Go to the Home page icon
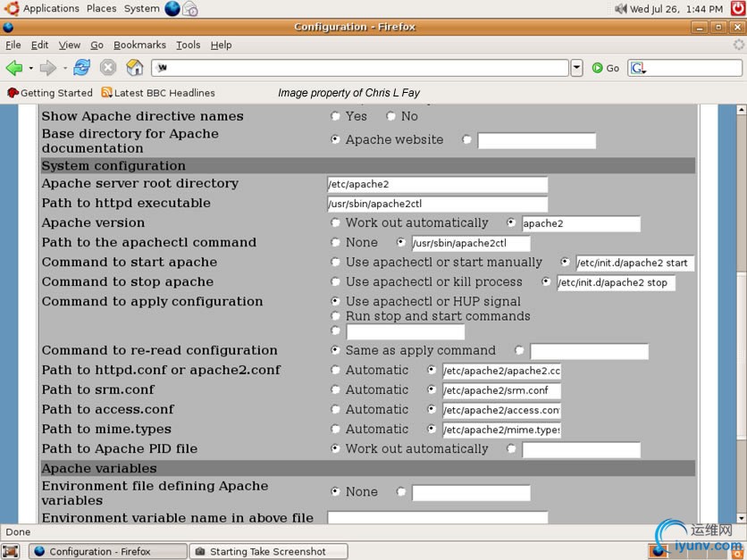The width and height of the screenshot is (747, 560). (x=134, y=68)
